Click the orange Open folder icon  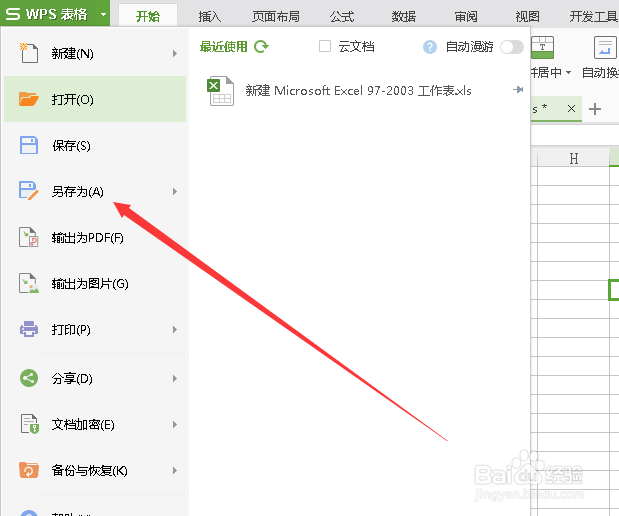[x=29, y=99]
